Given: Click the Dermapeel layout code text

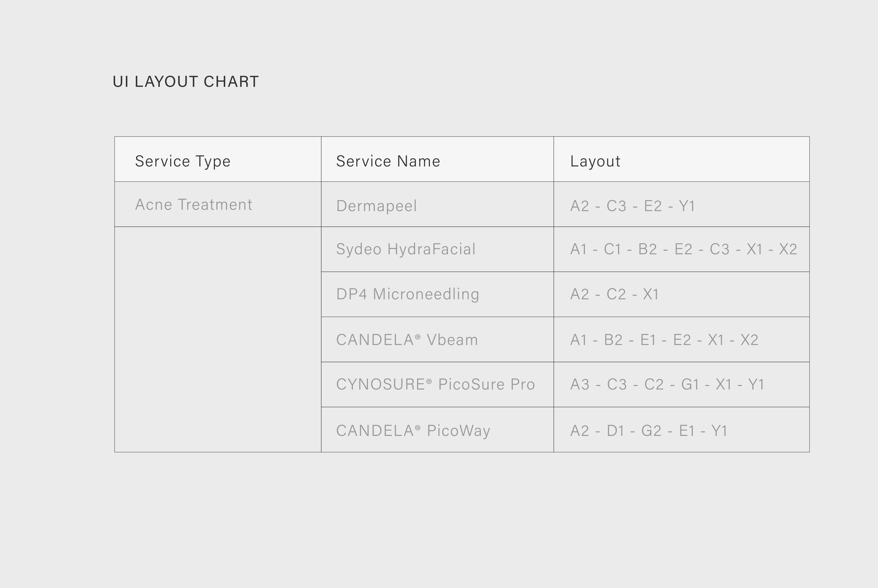Looking at the screenshot, I should click(632, 206).
